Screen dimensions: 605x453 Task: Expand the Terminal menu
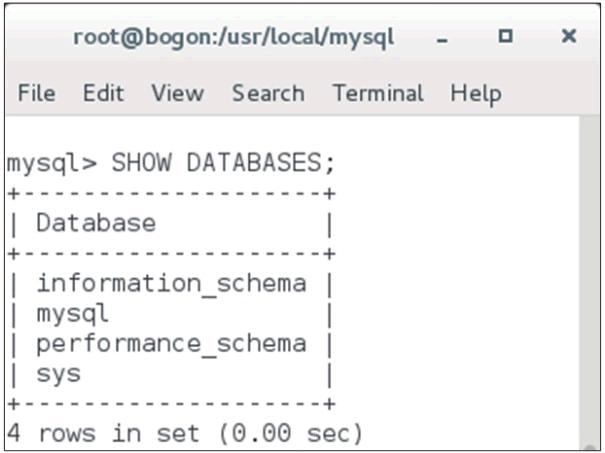coord(378,94)
